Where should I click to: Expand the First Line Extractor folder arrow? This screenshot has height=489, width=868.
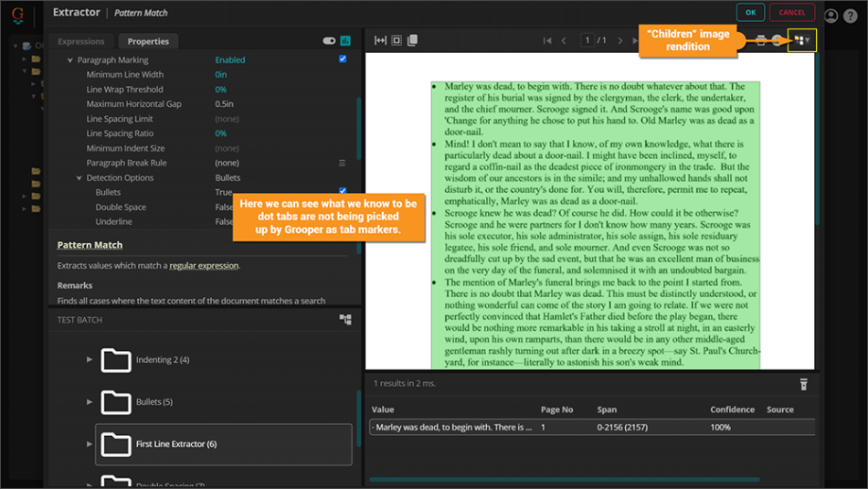click(x=90, y=443)
